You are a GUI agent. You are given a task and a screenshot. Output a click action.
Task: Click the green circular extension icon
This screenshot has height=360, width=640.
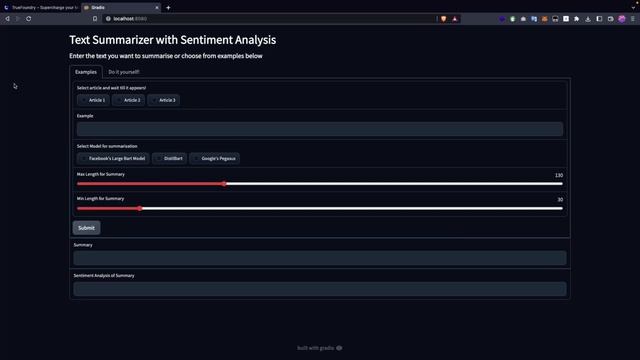513,19
